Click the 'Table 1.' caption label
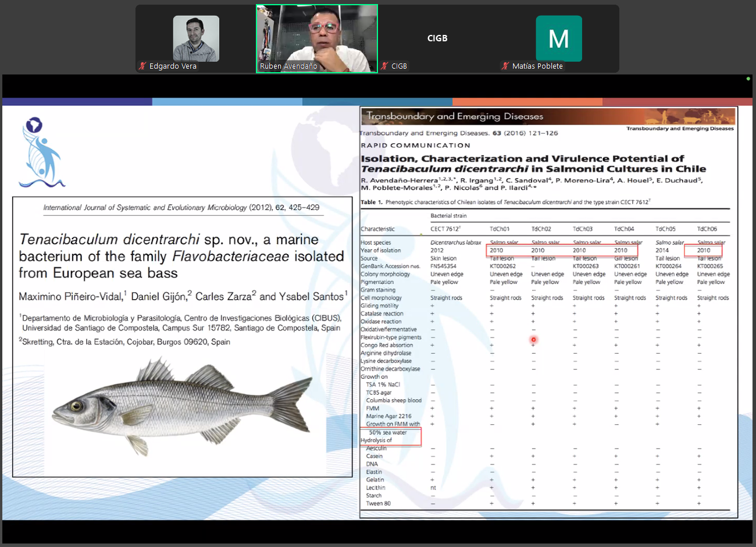 [x=371, y=203]
